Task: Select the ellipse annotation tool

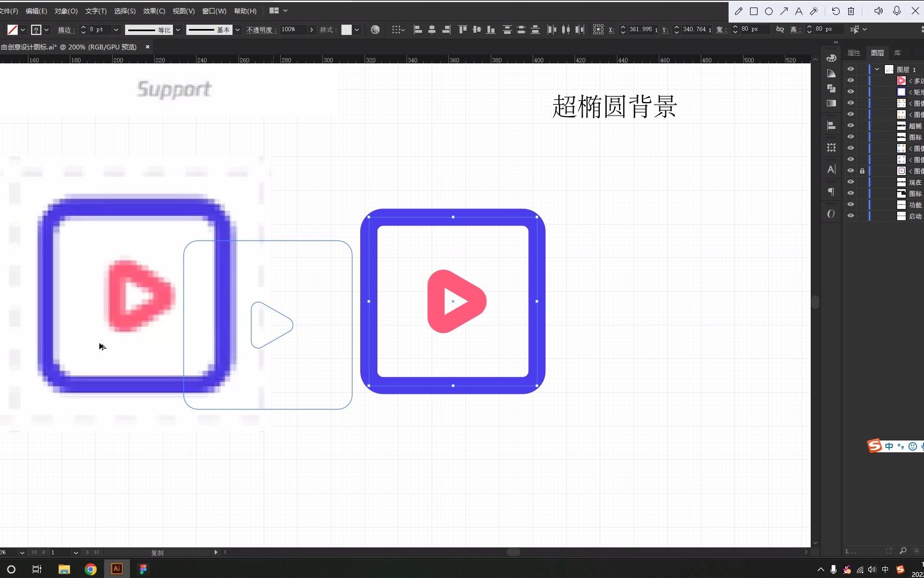Action: (x=769, y=11)
